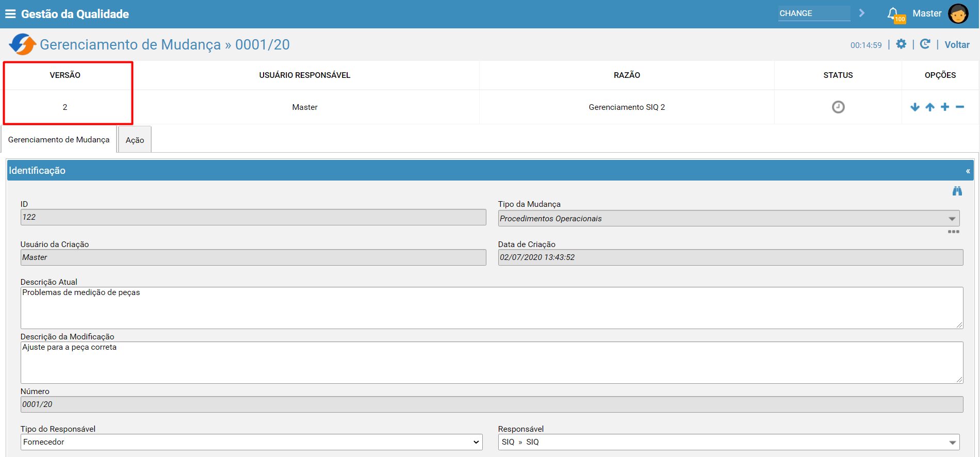The image size is (980, 457).
Task: Open settings gear icon
Action: [x=901, y=44]
